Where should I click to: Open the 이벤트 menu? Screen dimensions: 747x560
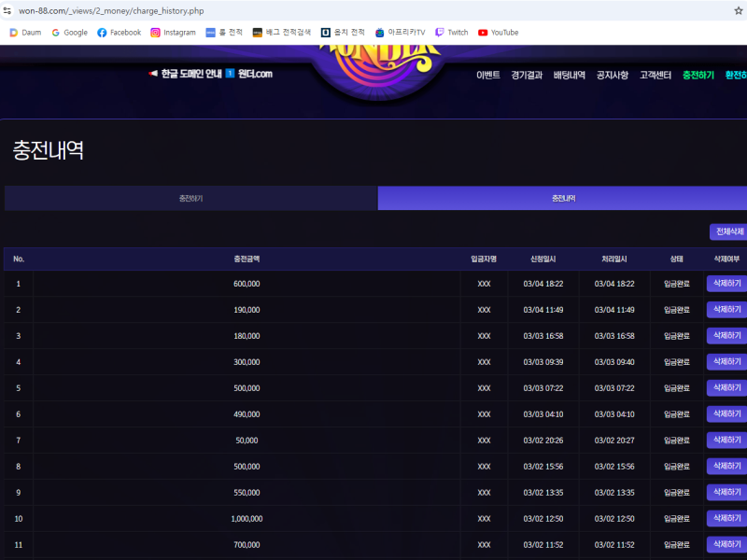click(x=487, y=75)
